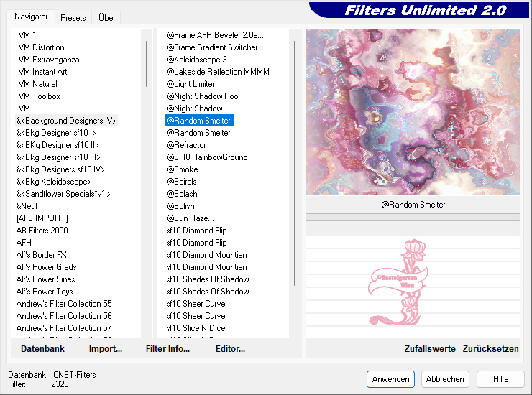Switch to the Navigator tab
The width and height of the screenshot is (532, 395).
pyautogui.click(x=31, y=17)
